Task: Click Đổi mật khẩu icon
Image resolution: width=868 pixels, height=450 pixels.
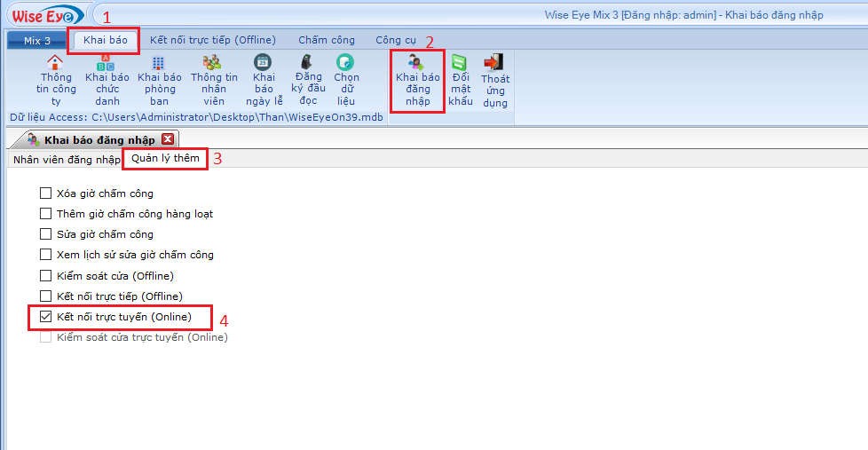Action: 460,63
